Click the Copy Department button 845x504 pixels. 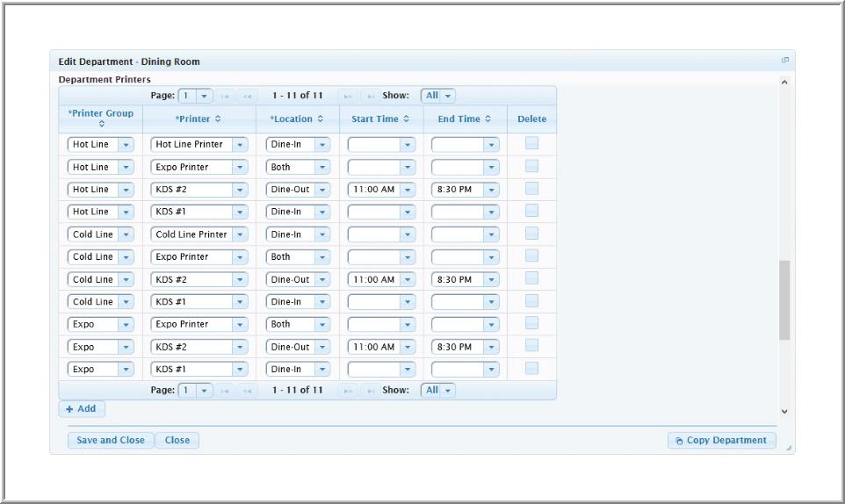[721, 441]
